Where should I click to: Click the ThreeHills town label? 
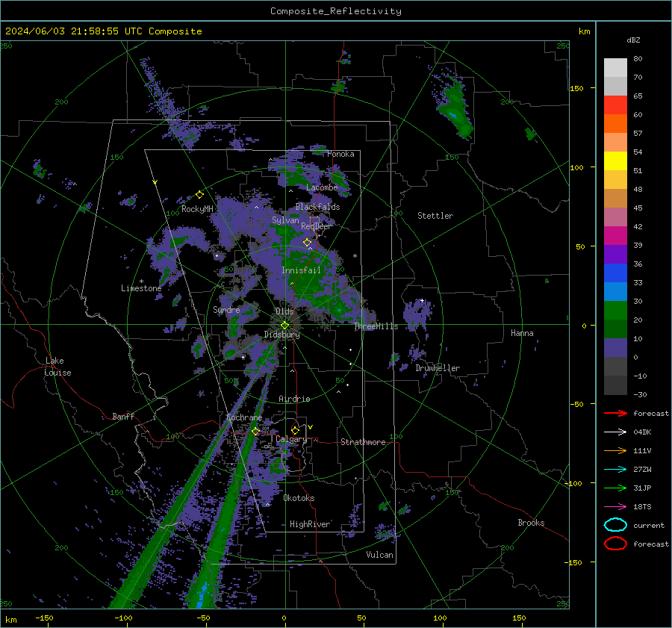[376, 326]
